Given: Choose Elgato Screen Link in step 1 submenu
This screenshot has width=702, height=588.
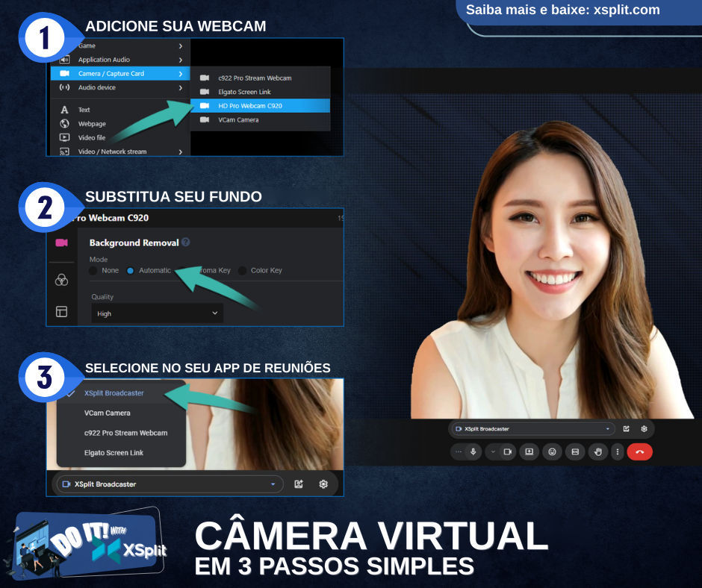Looking at the screenshot, I should coord(261,92).
